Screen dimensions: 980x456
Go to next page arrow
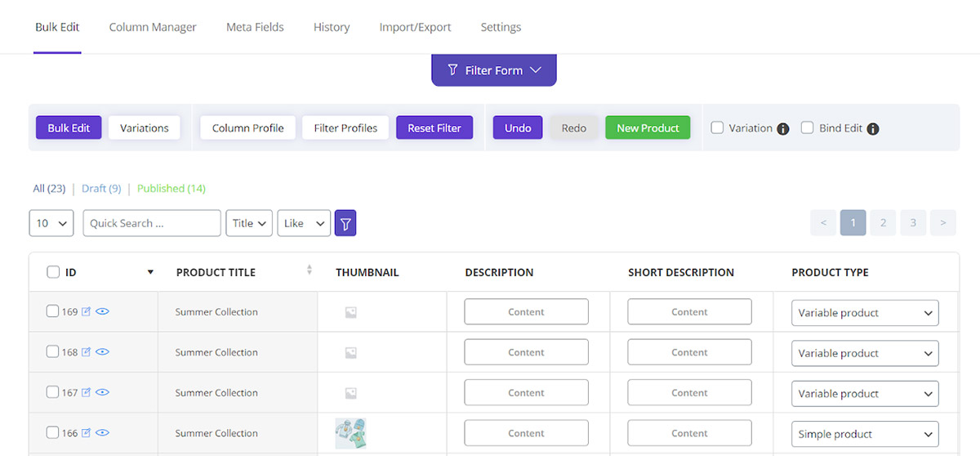(x=943, y=223)
